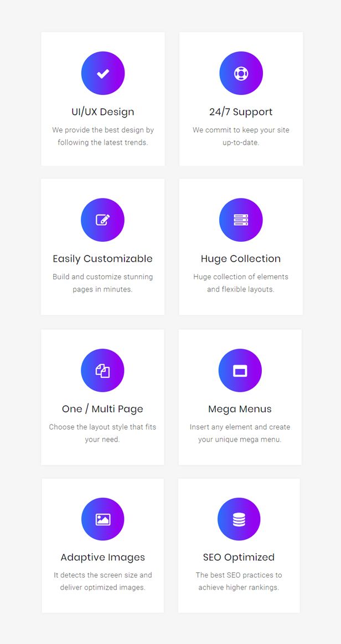Click the lifebuoy icon for 24/7 Support
This screenshot has height=644, width=341.
click(241, 74)
